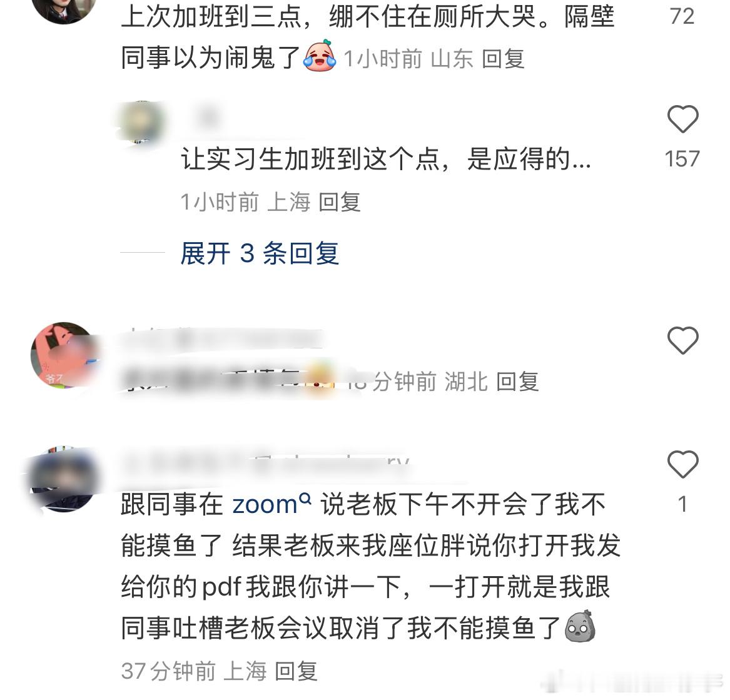Screen dimensions: 730x700
Task: Reply to the 1小时前 Shanghai comment
Action: pyautogui.click(x=340, y=203)
